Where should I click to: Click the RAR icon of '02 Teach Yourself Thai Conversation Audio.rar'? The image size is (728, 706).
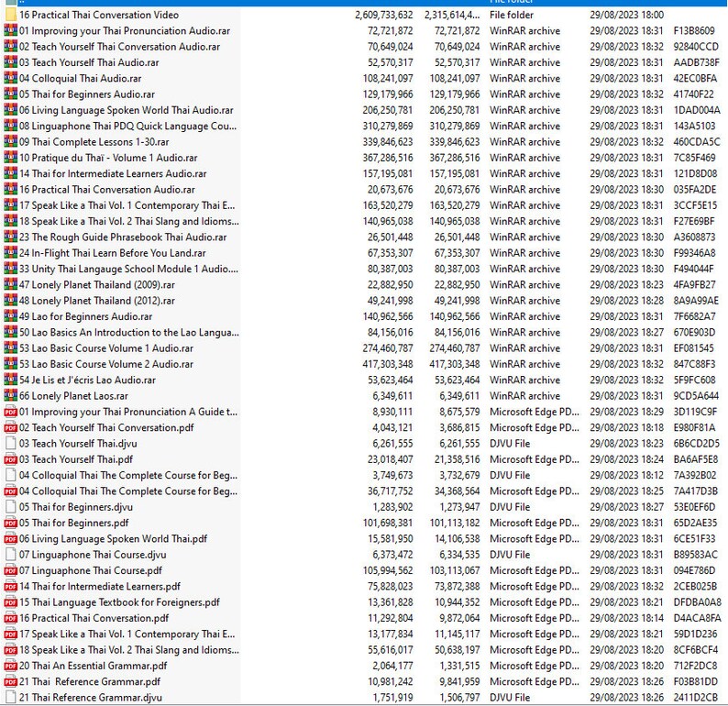(11, 47)
